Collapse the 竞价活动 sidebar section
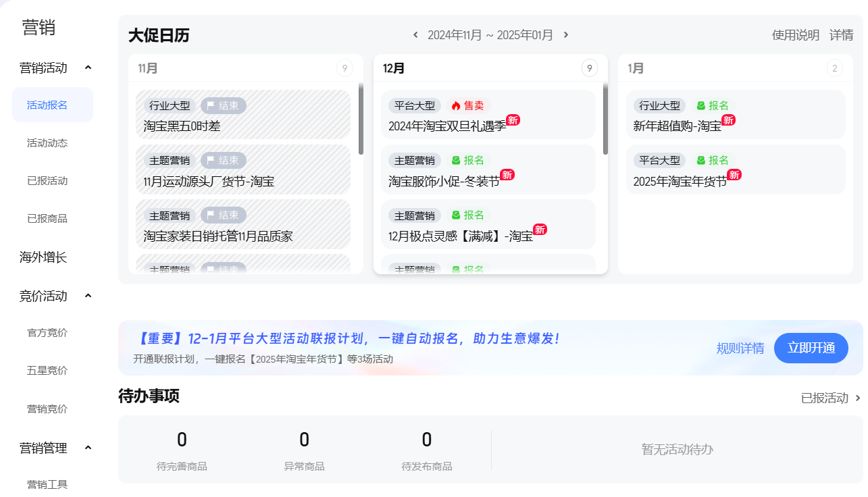This screenshot has width=868, height=497. pos(88,296)
